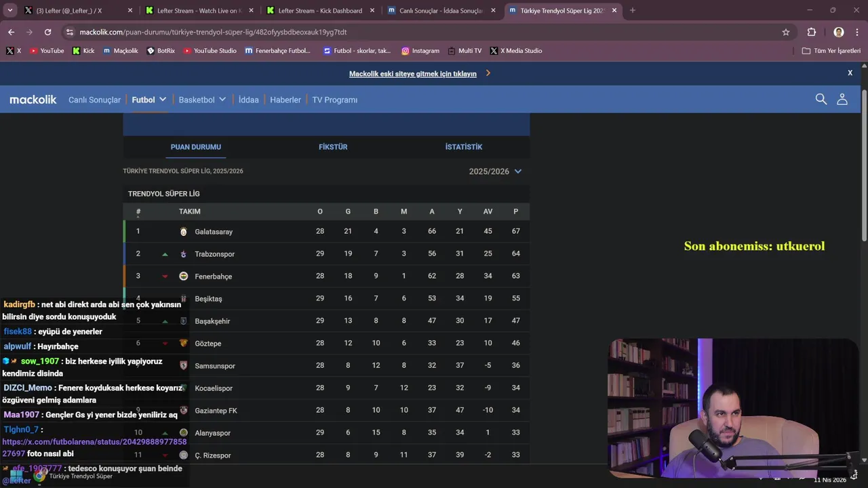The image size is (868, 488).
Task: Open the Trabzonspor team link
Action: point(214,254)
